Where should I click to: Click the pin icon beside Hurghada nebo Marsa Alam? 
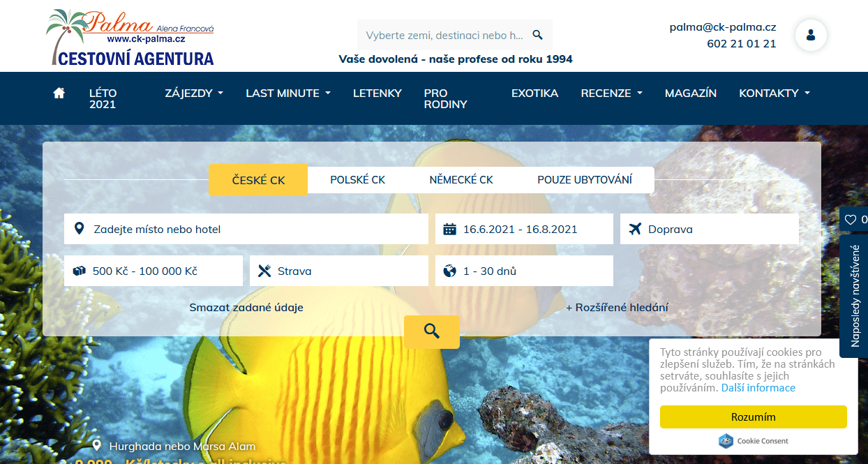(97, 446)
